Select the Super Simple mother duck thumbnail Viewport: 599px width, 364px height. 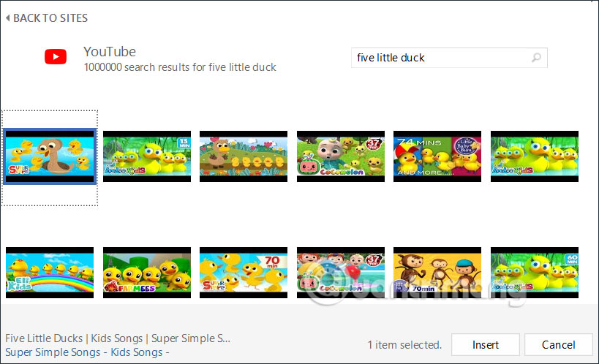click(x=50, y=156)
